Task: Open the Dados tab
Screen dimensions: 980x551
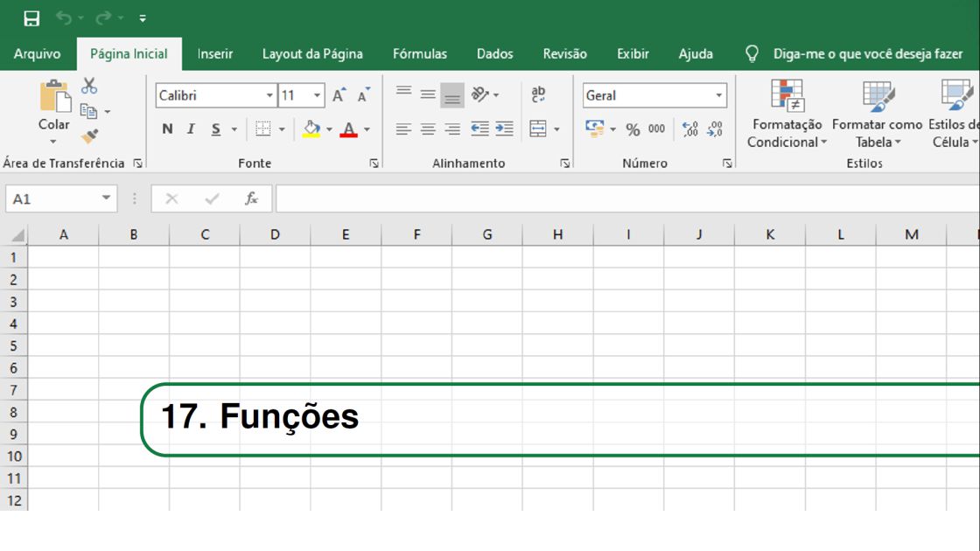Action: tap(495, 53)
